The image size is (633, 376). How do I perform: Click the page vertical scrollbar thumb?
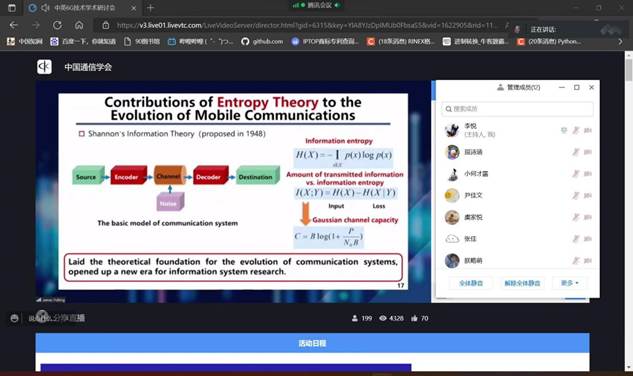click(629, 70)
